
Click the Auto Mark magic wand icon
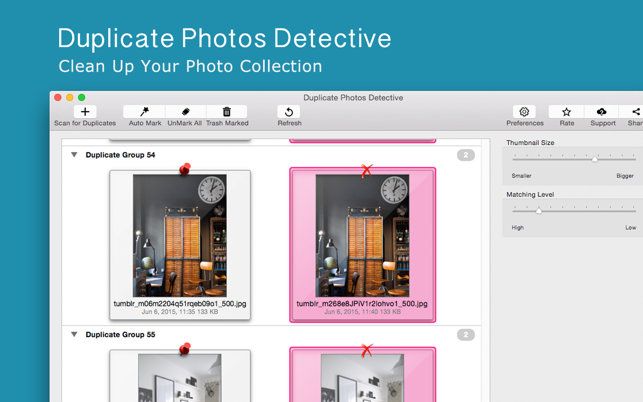144,112
